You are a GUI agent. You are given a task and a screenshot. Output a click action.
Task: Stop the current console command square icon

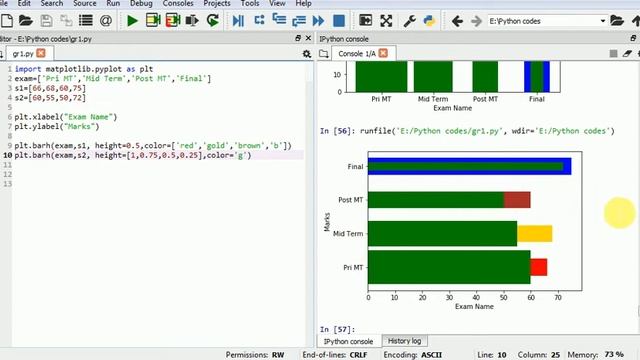[613, 53]
